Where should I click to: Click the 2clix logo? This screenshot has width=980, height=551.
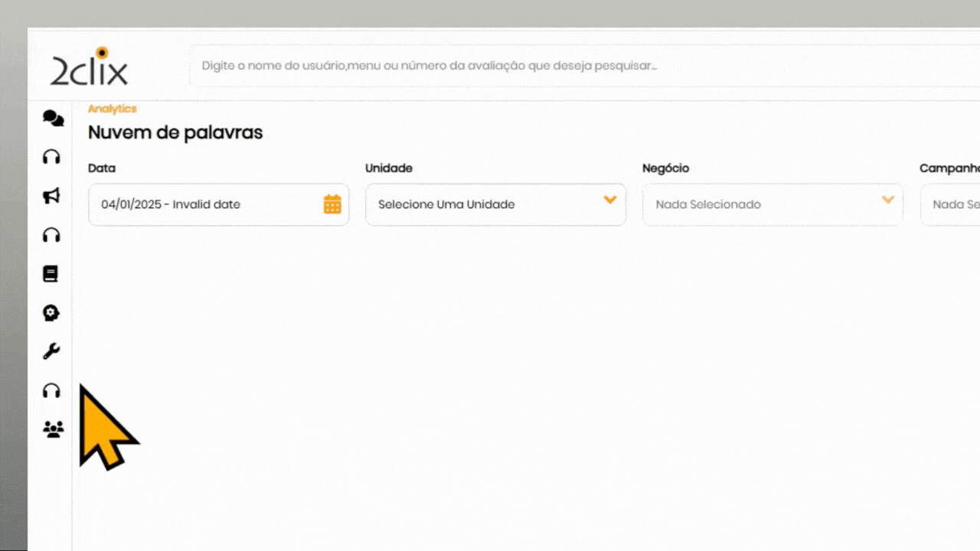[x=90, y=67]
